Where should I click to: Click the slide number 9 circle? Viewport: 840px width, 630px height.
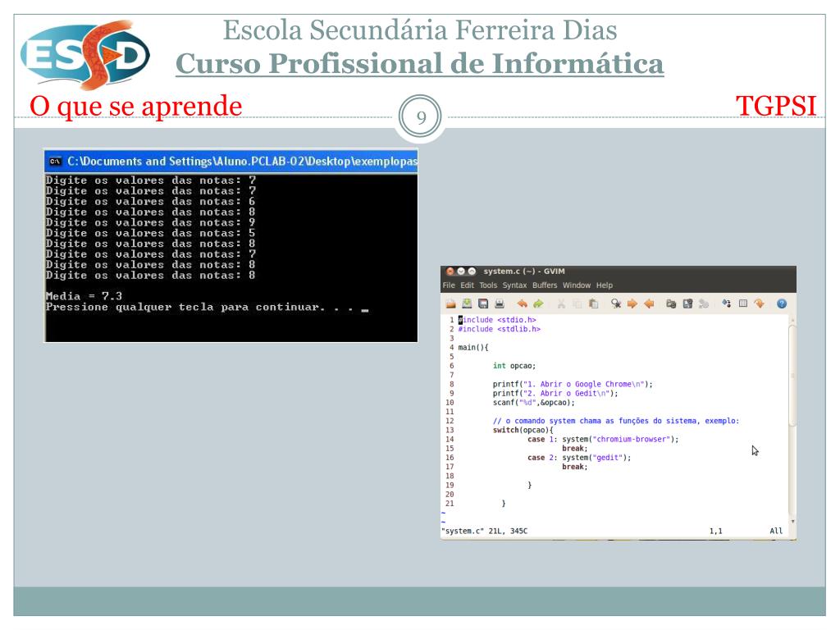(x=421, y=116)
